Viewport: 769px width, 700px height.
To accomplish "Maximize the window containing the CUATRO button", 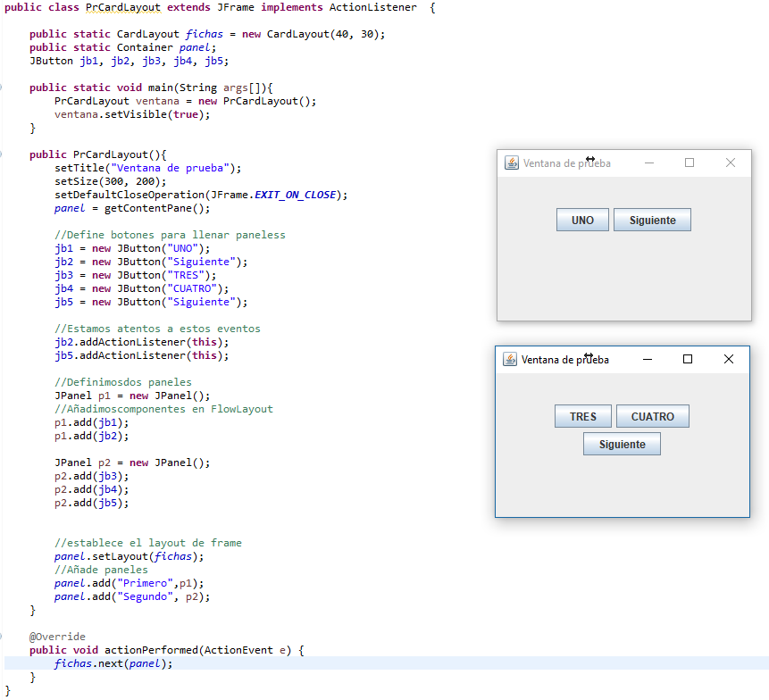I will 688,359.
